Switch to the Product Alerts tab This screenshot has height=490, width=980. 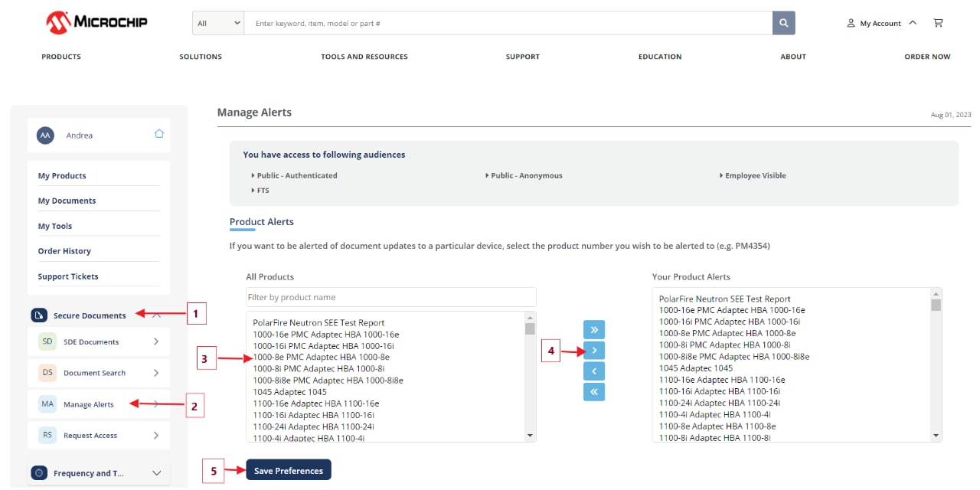pos(261,221)
